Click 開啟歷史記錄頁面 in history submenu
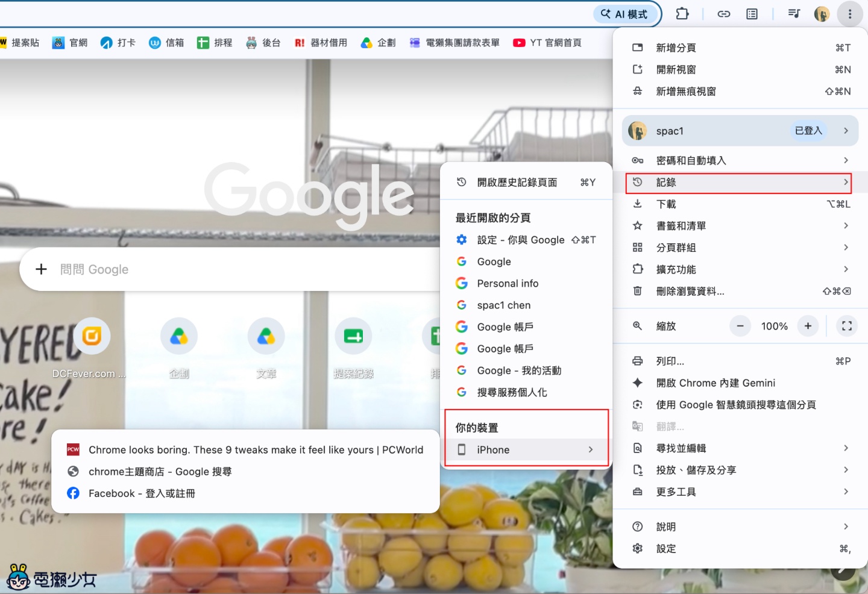Viewport: 868px width, 594px height. click(x=526, y=183)
